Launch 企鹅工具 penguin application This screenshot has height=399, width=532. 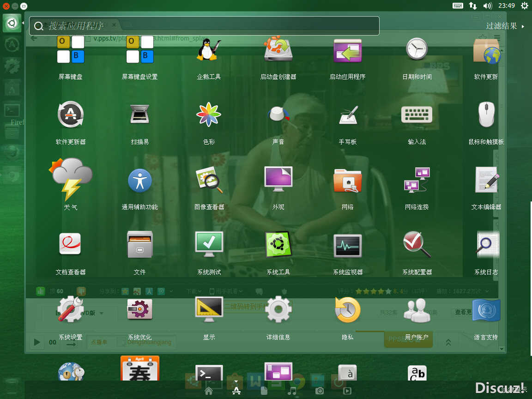[x=209, y=50]
